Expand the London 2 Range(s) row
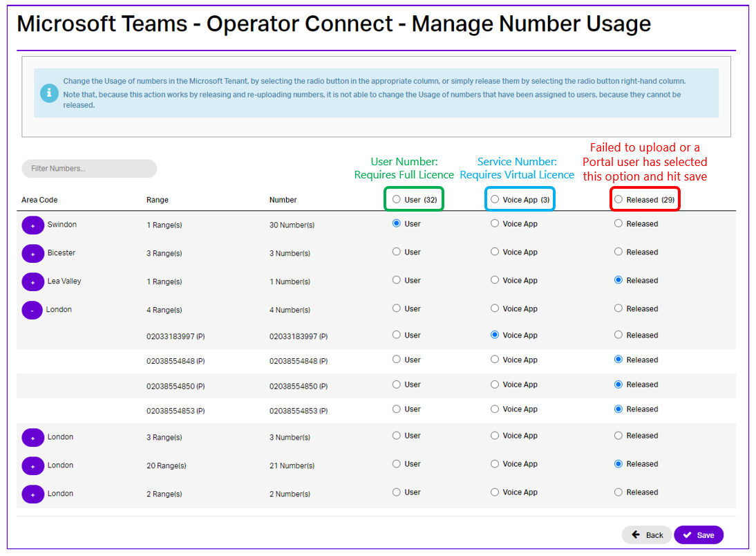Image resolution: width=756 pixels, height=556 pixels. (x=32, y=494)
